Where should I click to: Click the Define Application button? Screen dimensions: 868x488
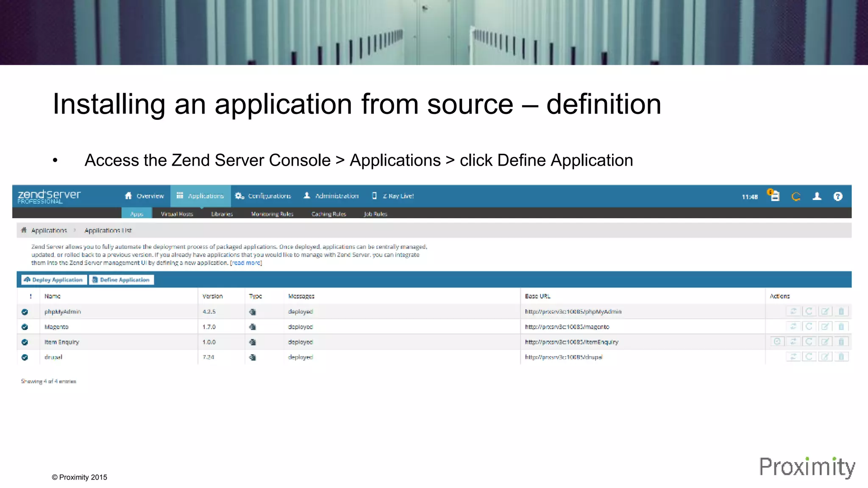121,280
